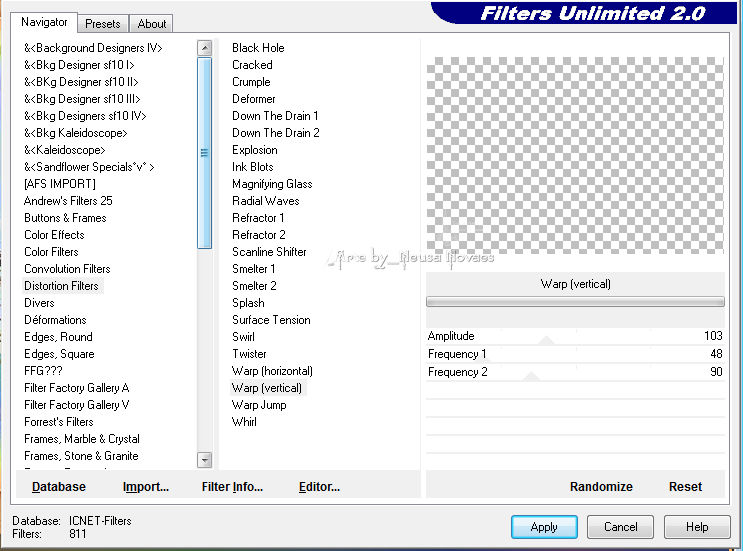This screenshot has height=551, width=743.
Task: Select Edges, Round category
Action: coord(58,337)
